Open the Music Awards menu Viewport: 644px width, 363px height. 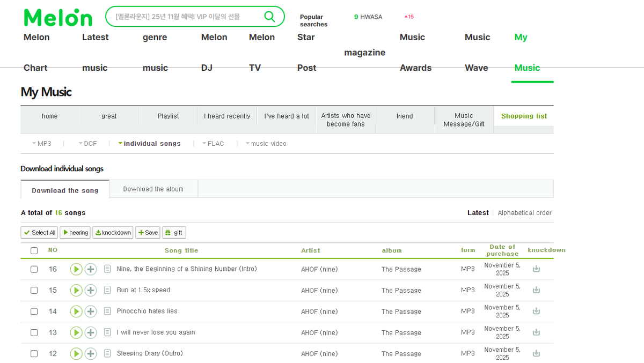415,53
